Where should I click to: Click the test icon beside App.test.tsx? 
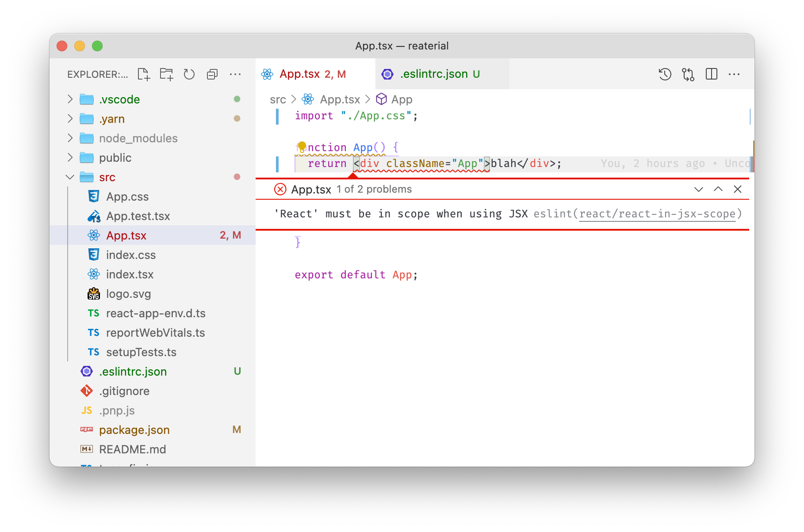(x=94, y=216)
